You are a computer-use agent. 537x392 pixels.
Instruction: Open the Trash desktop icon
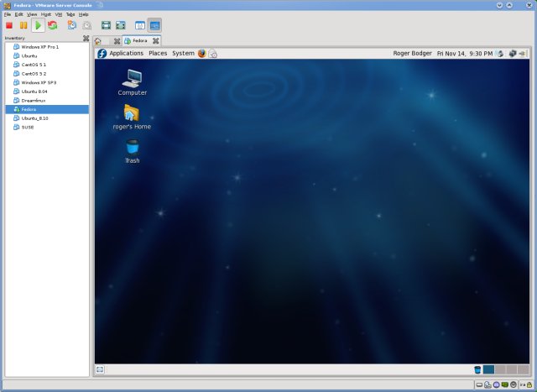tap(133, 151)
